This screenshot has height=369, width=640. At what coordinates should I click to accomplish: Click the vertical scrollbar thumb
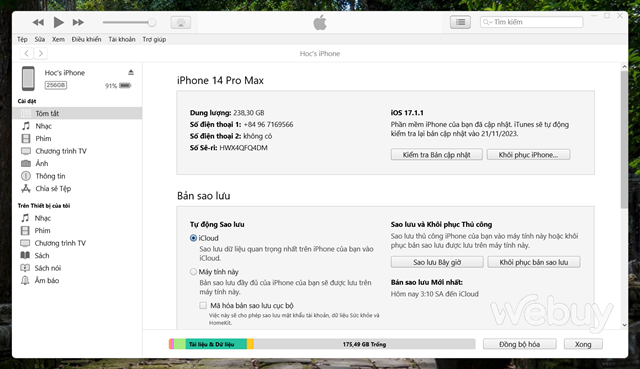[624, 140]
